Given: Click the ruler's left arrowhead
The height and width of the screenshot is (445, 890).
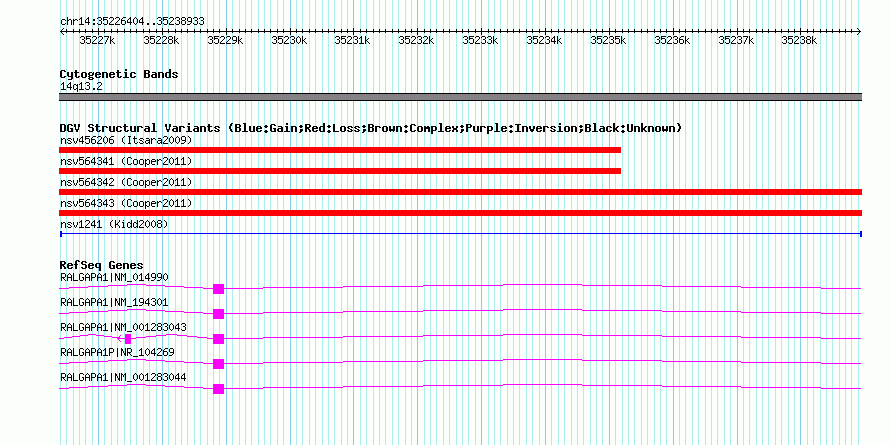Looking at the screenshot, I should [62, 32].
